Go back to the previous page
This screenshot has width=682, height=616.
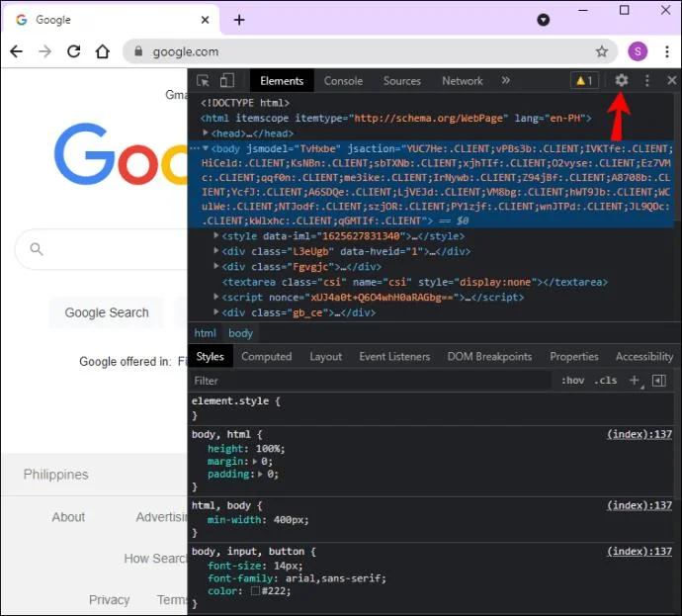click(16, 51)
